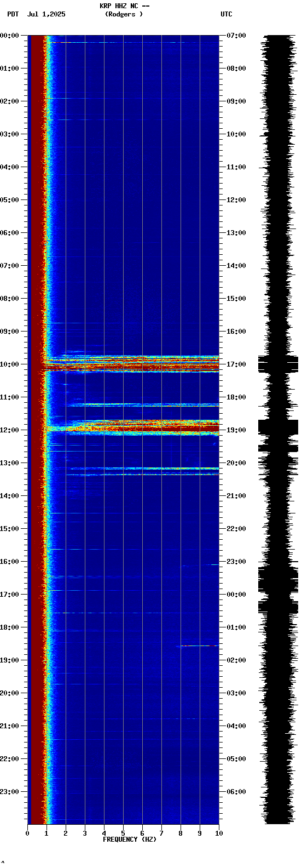Click the UTC '10:00' time label
The image size is (302, 868).
[x=236, y=134]
